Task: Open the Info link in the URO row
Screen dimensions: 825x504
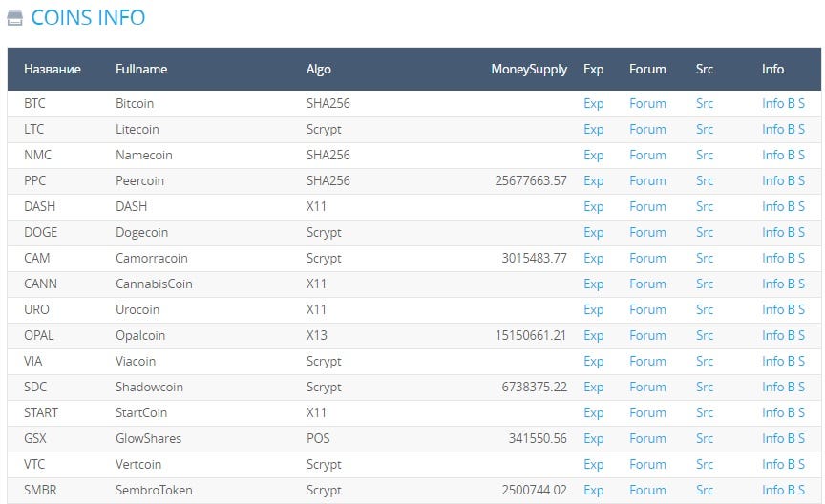Action: coord(772,310)
